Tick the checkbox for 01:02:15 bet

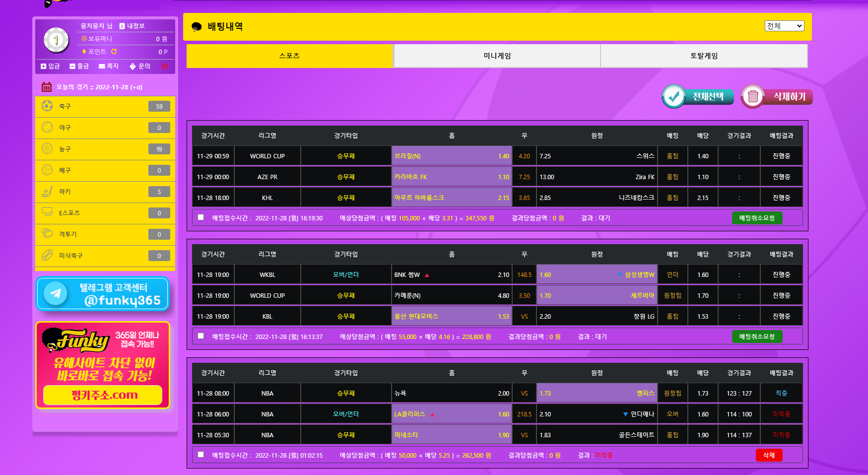pos(201,455)
